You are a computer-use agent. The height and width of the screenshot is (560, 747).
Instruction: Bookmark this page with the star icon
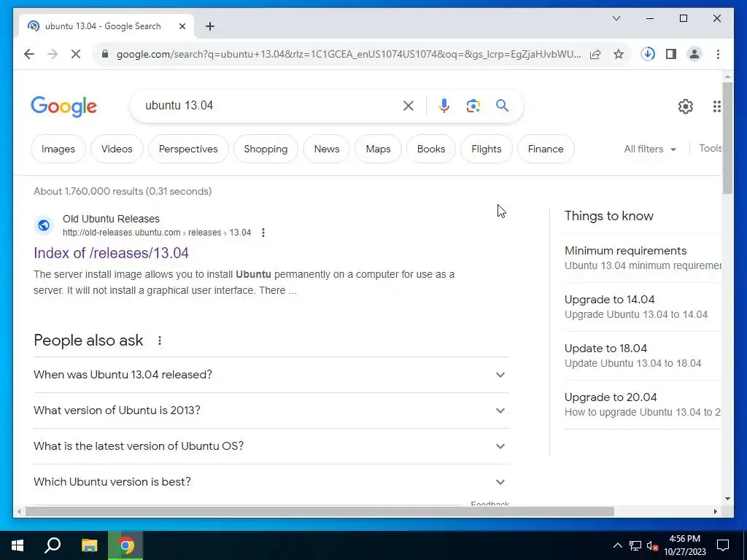point(619,54)
